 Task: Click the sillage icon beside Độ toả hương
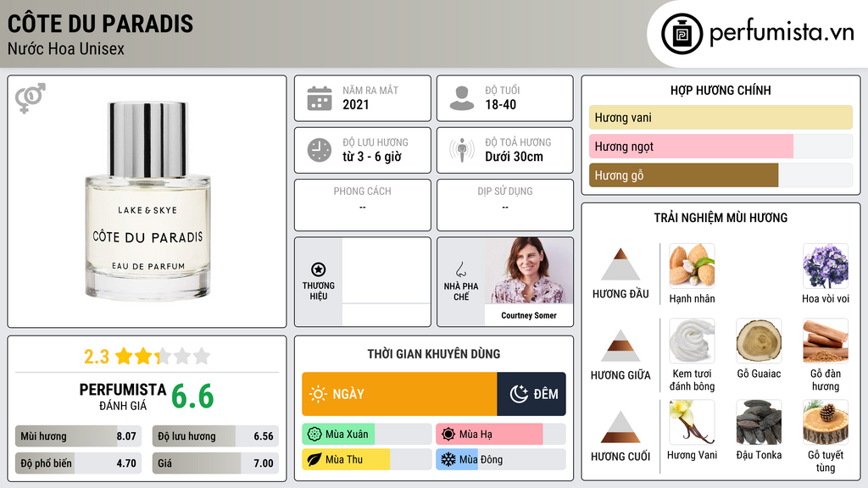(462, 150)
